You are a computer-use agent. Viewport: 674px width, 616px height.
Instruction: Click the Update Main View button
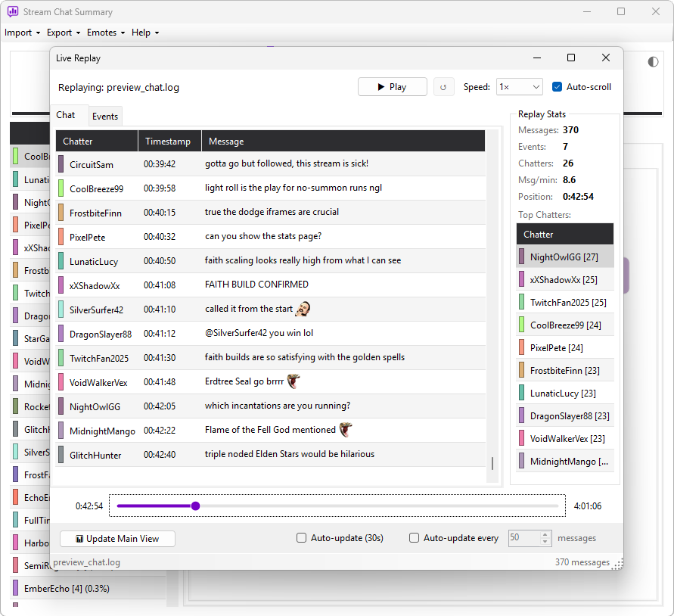[x=117, y=539]
